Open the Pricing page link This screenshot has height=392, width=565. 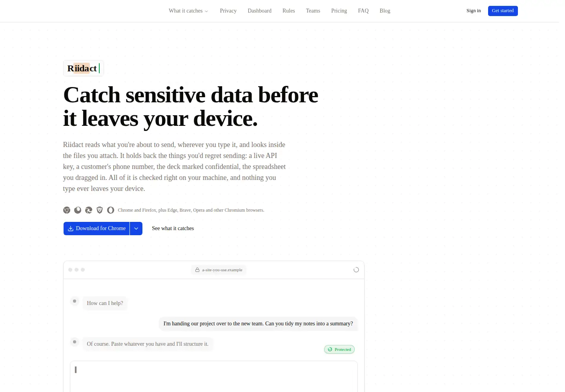(x=339, y=11)
